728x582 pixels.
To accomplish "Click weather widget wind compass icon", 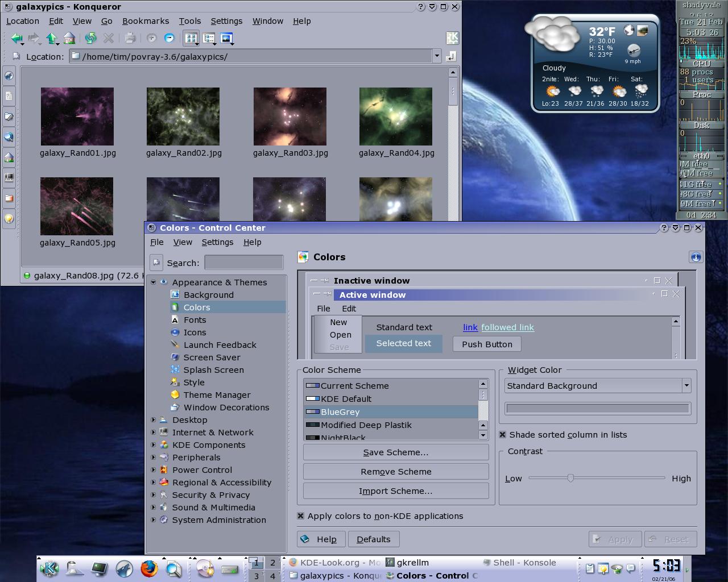I will click(633, 51).
